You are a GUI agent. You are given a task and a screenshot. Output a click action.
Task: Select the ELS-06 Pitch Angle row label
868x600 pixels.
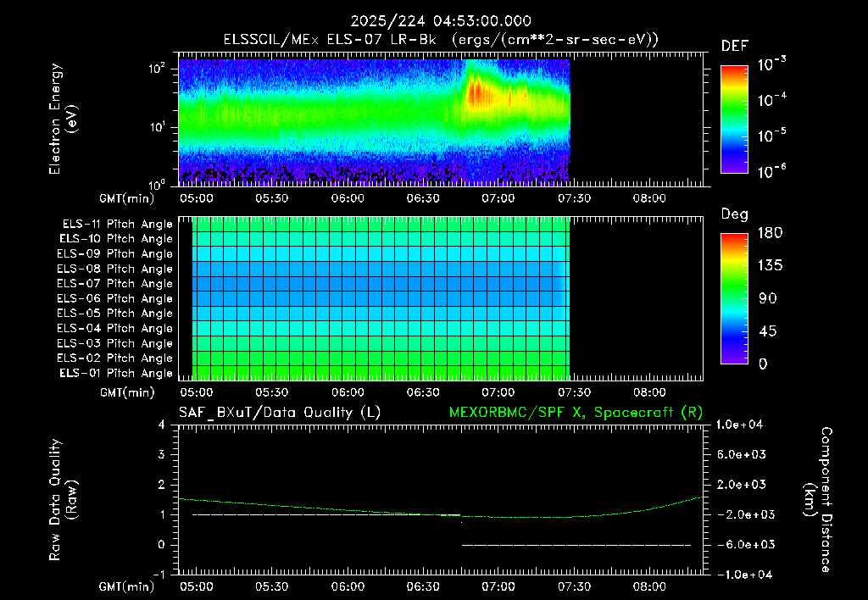pyautogui.click(x=115, y=299)
